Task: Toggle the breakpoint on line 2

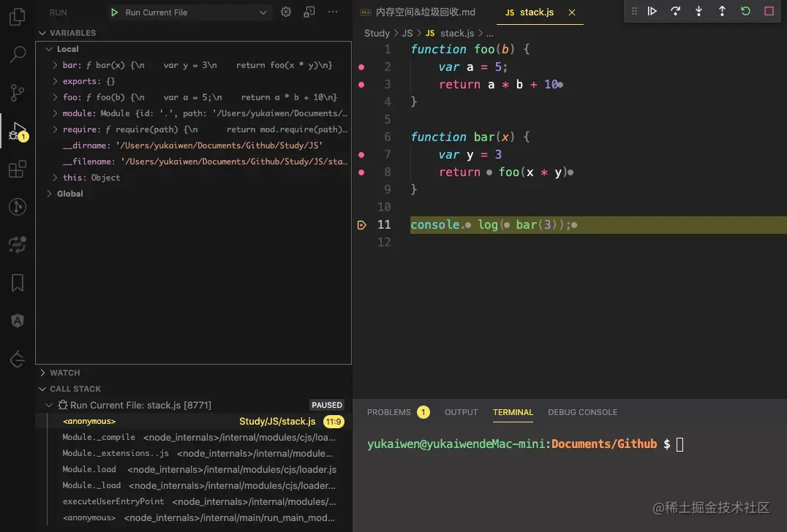Action: point(361,67)
